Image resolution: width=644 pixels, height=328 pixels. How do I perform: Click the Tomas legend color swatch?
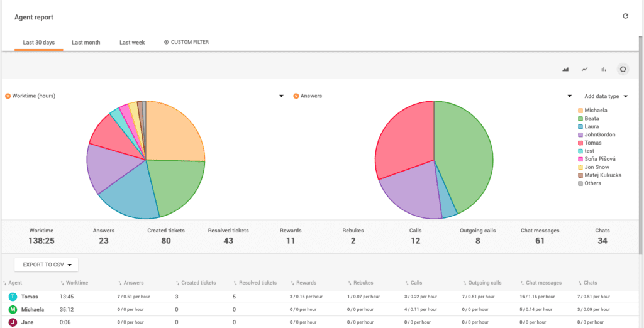coord(580,143)
